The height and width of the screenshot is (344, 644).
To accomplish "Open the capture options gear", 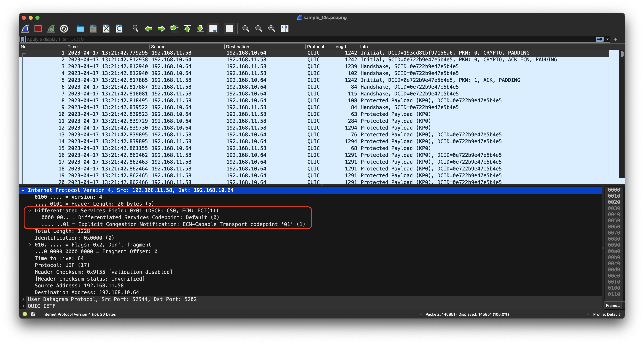I will pyautogui.click(x=64, y=28).
